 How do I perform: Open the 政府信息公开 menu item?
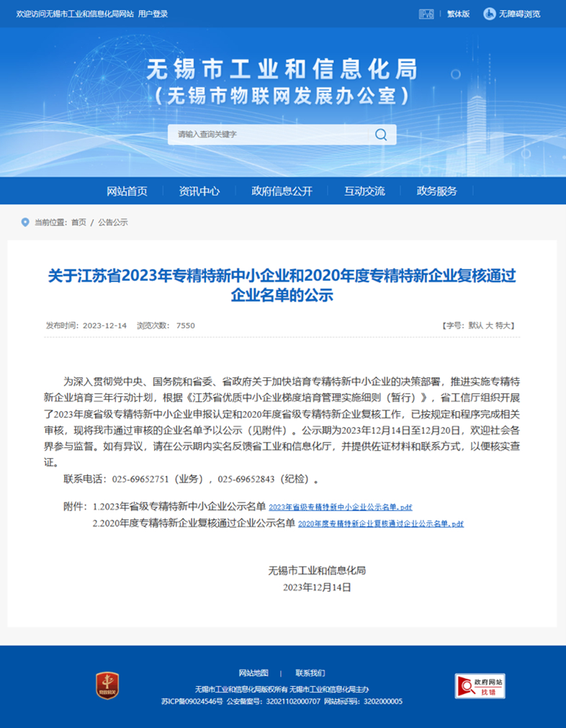pos(282,192)
